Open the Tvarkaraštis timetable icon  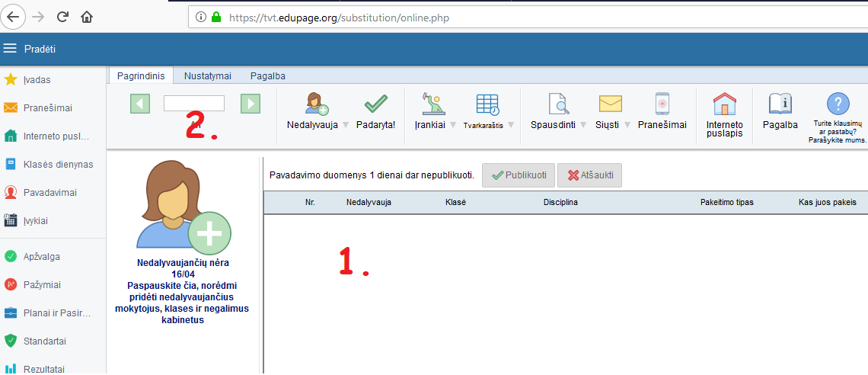[x=487, y=104]
